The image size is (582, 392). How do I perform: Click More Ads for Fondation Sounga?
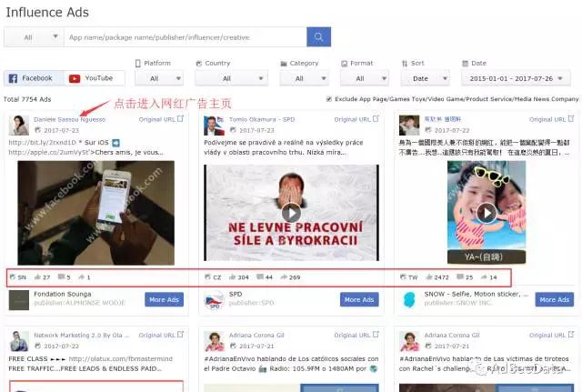pyautogui.click(x=165, y=299)
